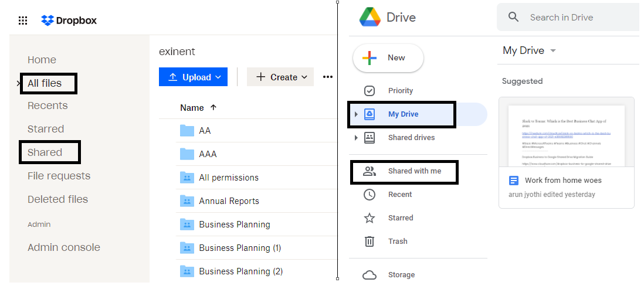Click the New button in Drive
644x289 pixels.
point(388,58)
